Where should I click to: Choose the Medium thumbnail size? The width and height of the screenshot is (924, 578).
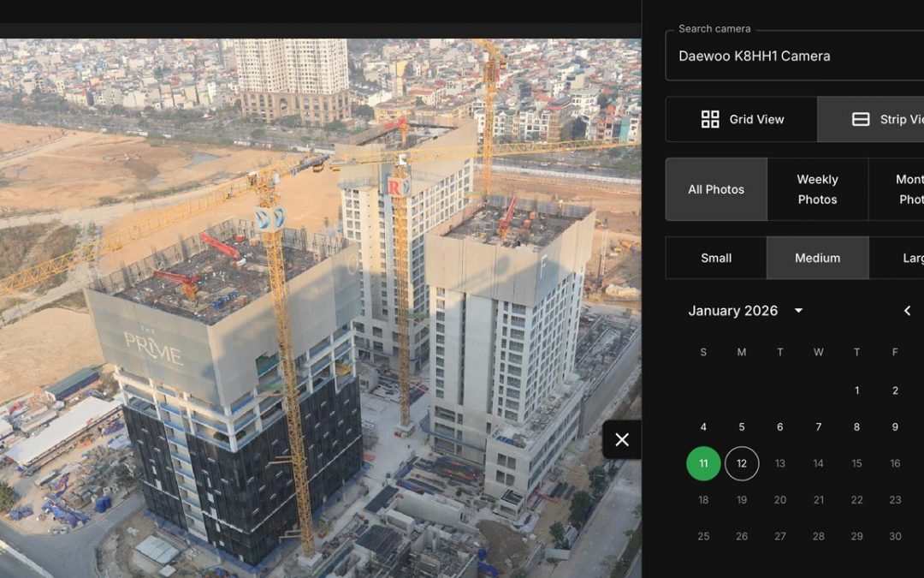817,258
